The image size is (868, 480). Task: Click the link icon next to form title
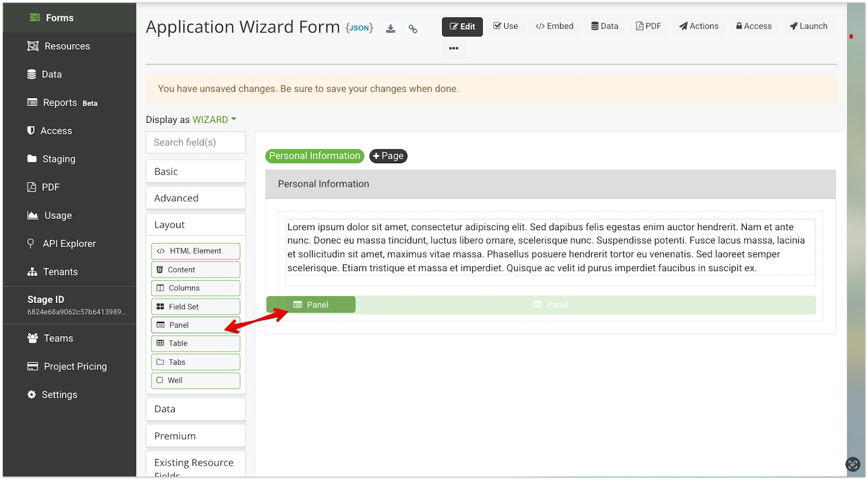click(x=413, y=29)
